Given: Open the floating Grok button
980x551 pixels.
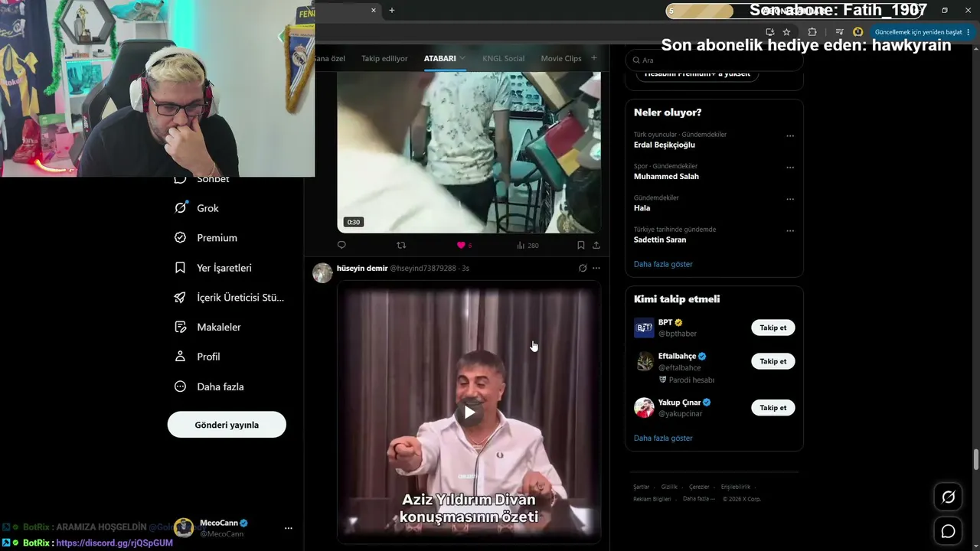Looking at the screenshot, I should click(948, 497).
